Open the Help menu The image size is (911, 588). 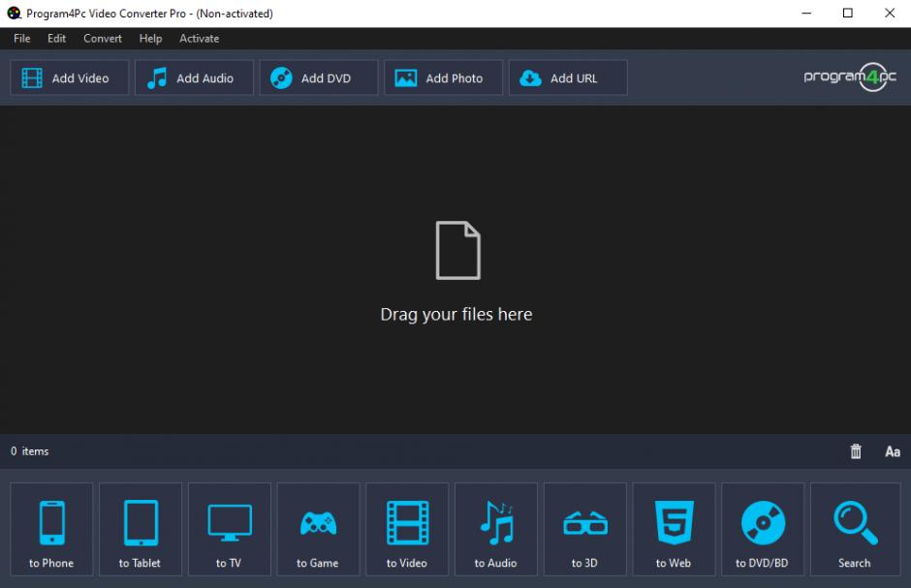tap(150, 39)
